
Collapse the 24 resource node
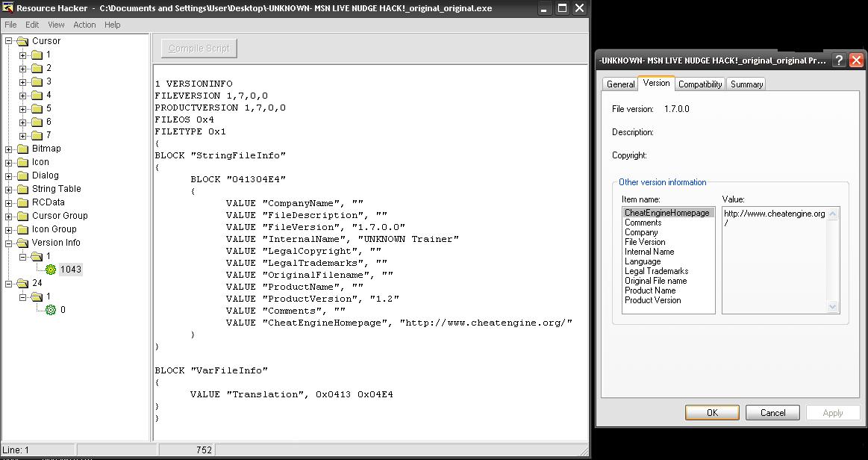click(9, 284)
